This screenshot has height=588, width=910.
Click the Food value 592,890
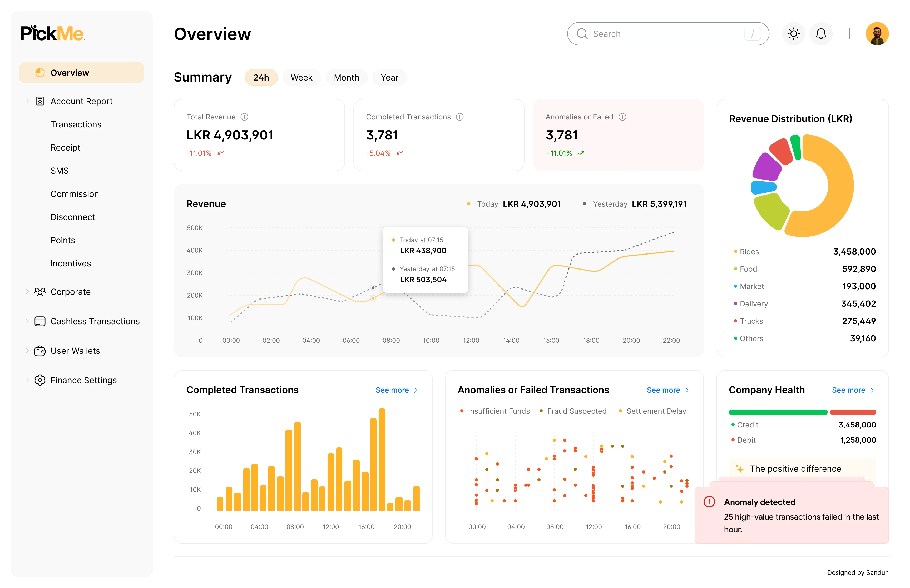pyautogui.click(x=859, y=269)
